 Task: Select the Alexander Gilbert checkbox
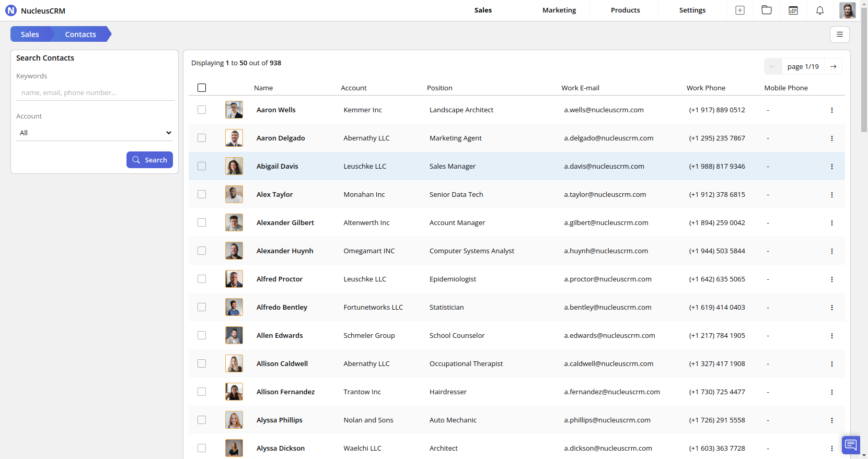point(202,222)
